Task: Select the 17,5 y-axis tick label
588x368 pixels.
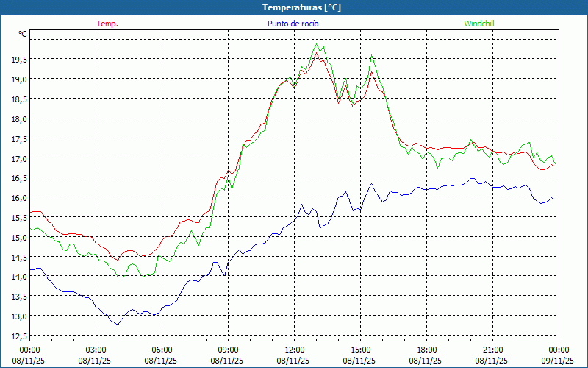Action: (x=19, y=138)
